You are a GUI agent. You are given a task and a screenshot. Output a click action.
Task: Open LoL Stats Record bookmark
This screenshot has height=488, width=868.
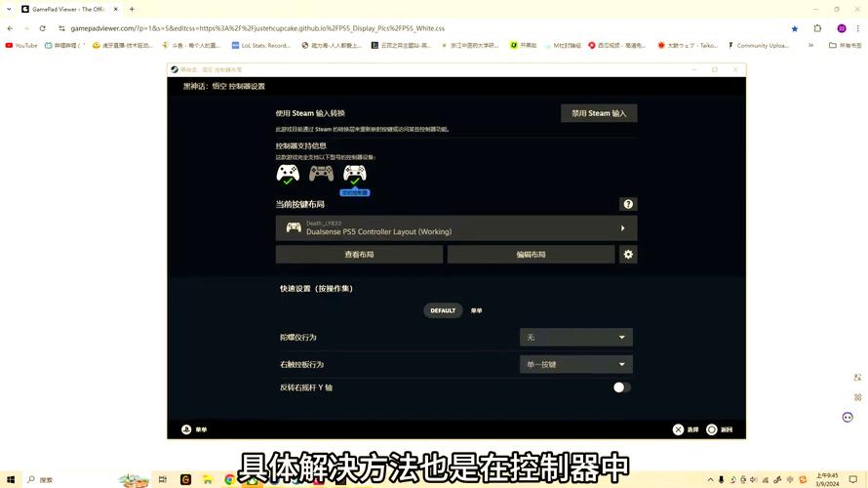(x=260, y=46)
